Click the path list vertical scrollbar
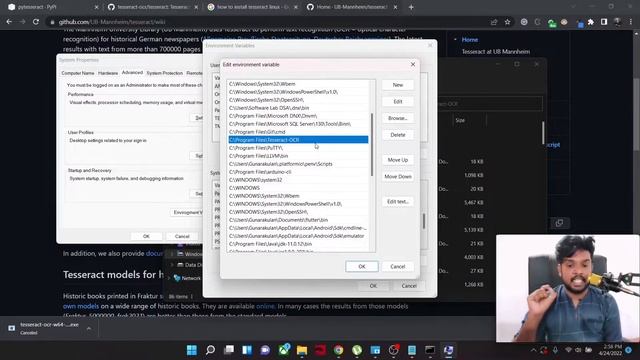 coord(372,144)
